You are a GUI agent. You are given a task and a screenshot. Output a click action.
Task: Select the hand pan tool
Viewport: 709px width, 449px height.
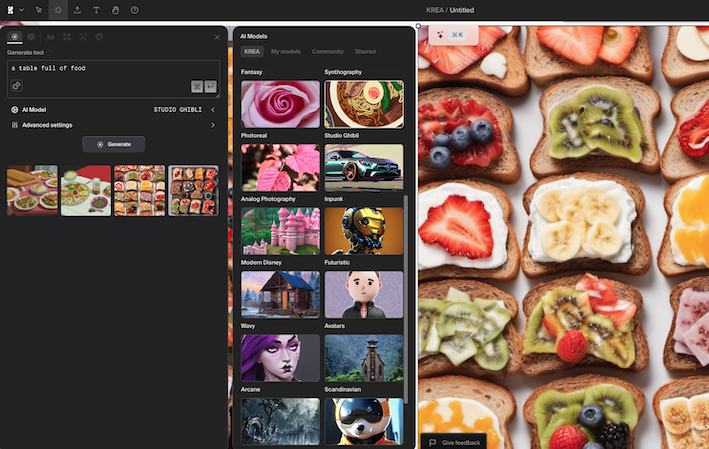(x=115, y=10)
